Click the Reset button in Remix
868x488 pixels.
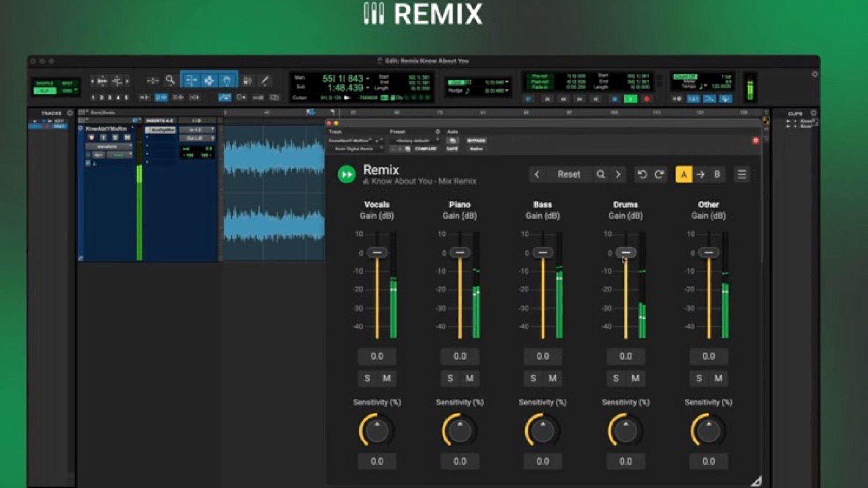569,174
